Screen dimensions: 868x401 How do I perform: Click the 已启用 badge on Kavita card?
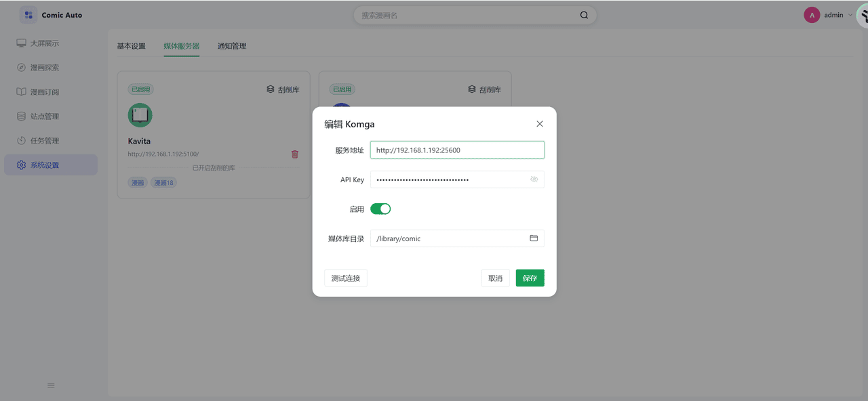pos(141,89)
